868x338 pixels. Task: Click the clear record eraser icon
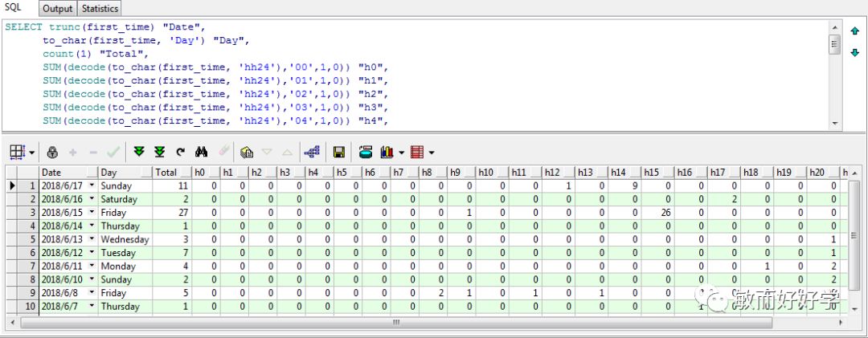click(223, 151)
